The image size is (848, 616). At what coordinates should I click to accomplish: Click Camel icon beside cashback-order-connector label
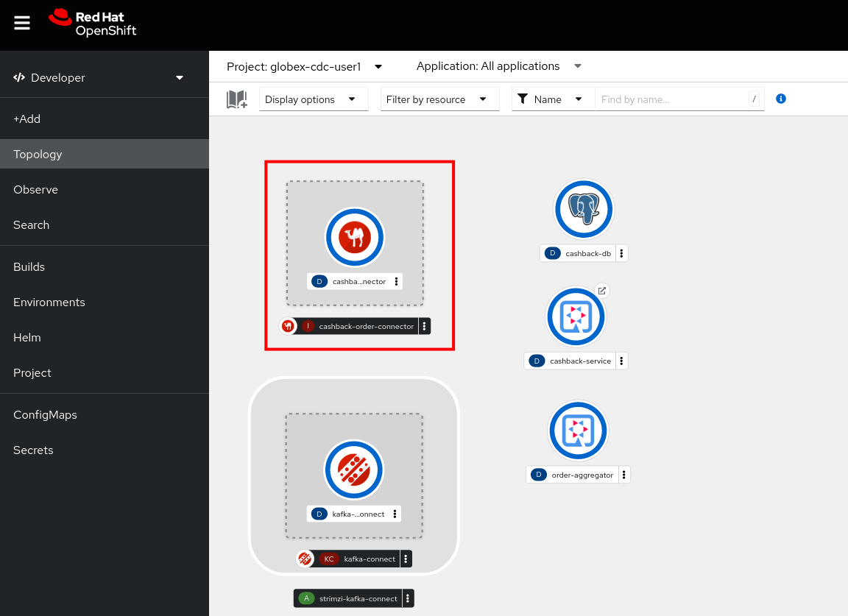coord(289,326)
